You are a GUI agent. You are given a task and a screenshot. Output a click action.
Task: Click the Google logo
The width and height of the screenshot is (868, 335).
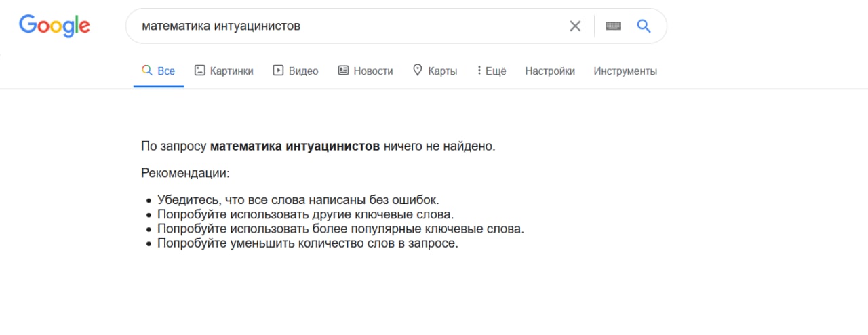point(54,26)
